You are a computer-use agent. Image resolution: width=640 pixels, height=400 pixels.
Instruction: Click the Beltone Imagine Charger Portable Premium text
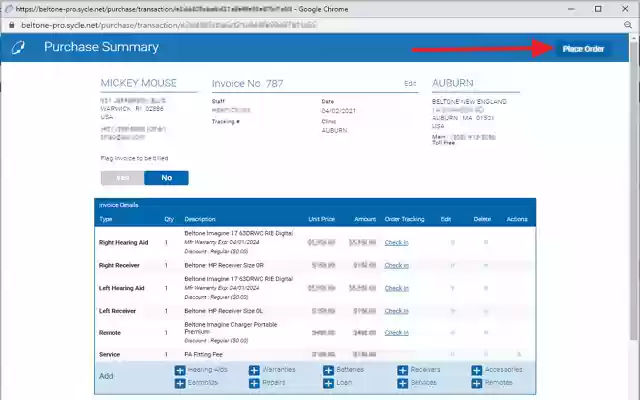(x=231, y=328)
